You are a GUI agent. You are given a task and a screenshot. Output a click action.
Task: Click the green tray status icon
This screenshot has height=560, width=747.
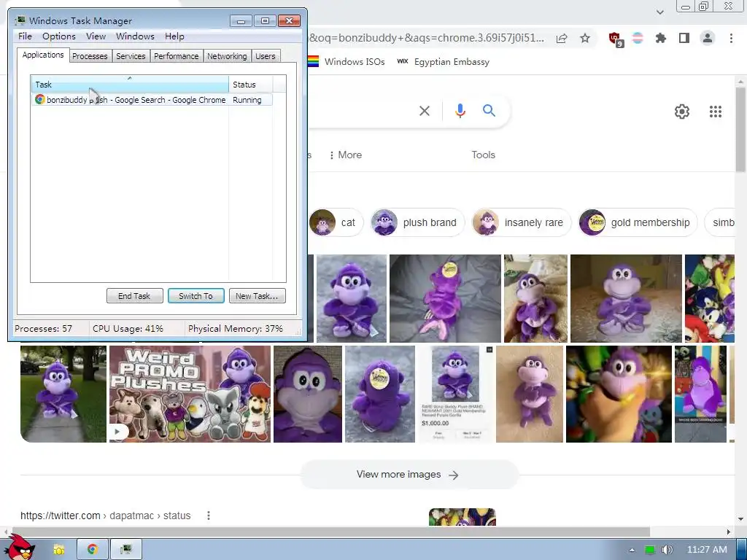tap(650, 550)
